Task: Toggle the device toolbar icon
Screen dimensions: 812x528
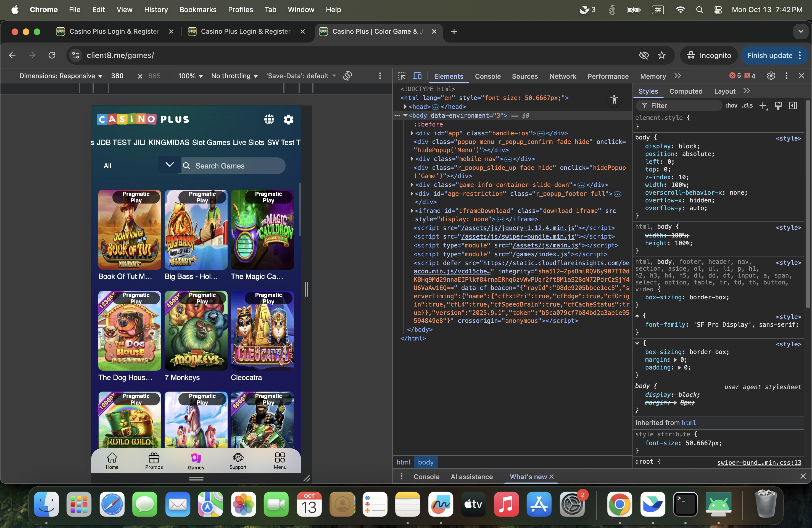Action: coord(417,76)
